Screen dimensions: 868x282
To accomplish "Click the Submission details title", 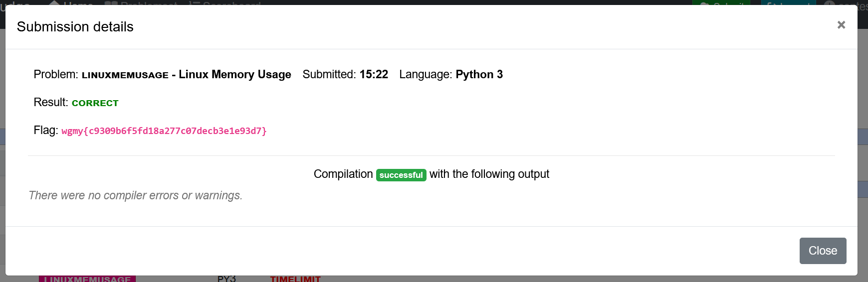I will [75, 27].
